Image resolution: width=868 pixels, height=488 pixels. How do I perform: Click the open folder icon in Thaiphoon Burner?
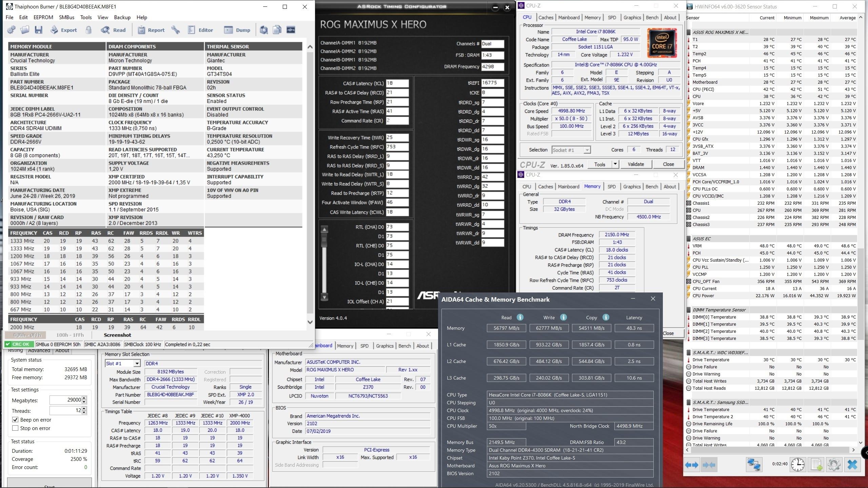(25, 30)
